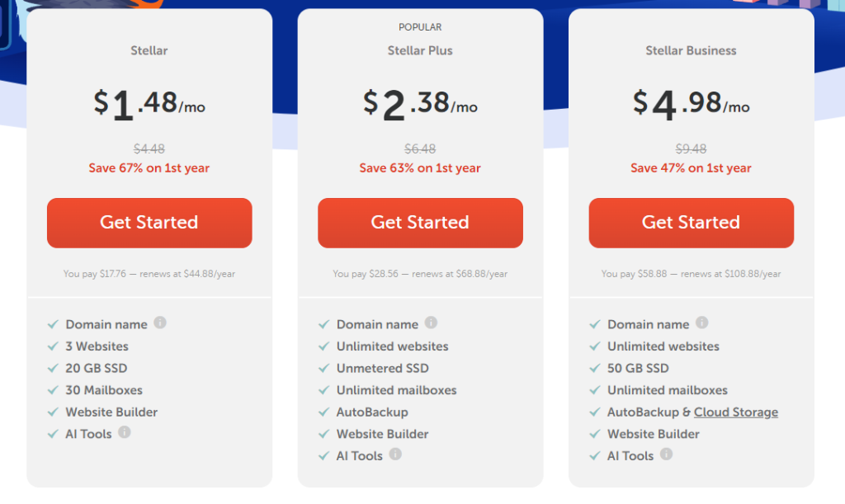
Task: Click info icon beside Stellar Plus Domain name
Action: [431, 323]
